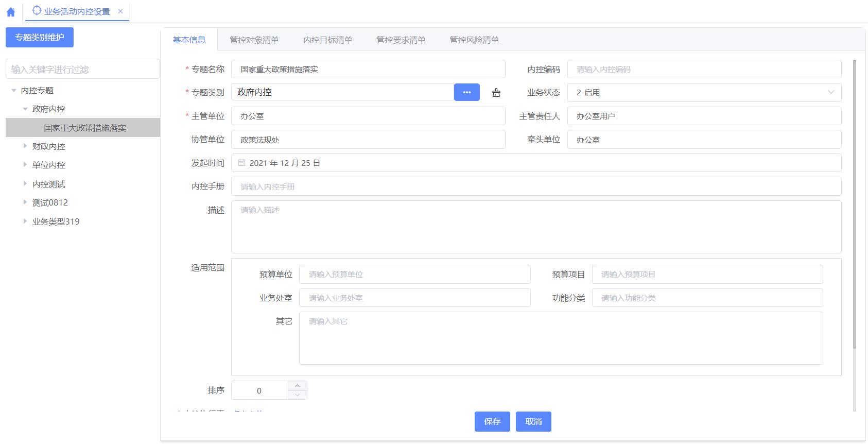Open the 发起时间 date picker
The width and height of the screenshot is (868, 444).
(x=536, y=163)
